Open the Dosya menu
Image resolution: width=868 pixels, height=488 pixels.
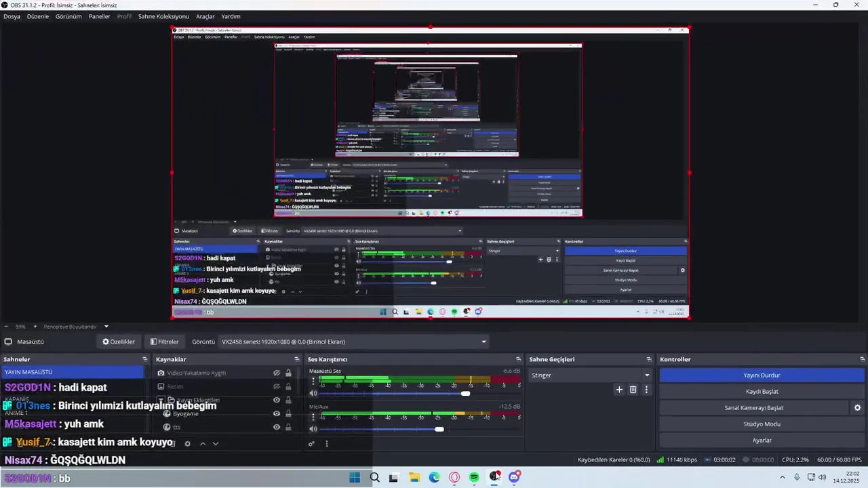pos(12,16)
